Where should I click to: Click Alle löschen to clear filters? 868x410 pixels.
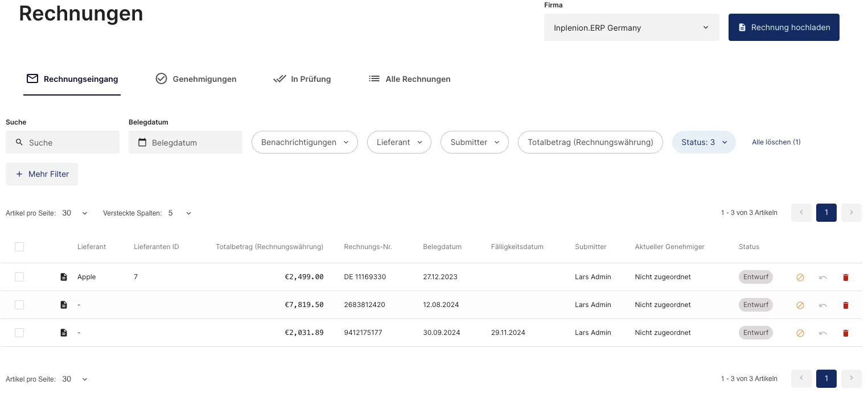776,142
